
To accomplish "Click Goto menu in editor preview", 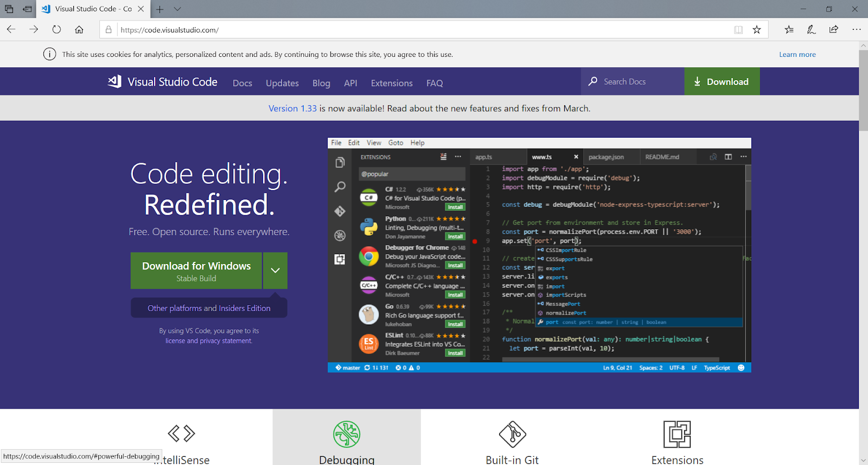I will [x=395, y=143].
